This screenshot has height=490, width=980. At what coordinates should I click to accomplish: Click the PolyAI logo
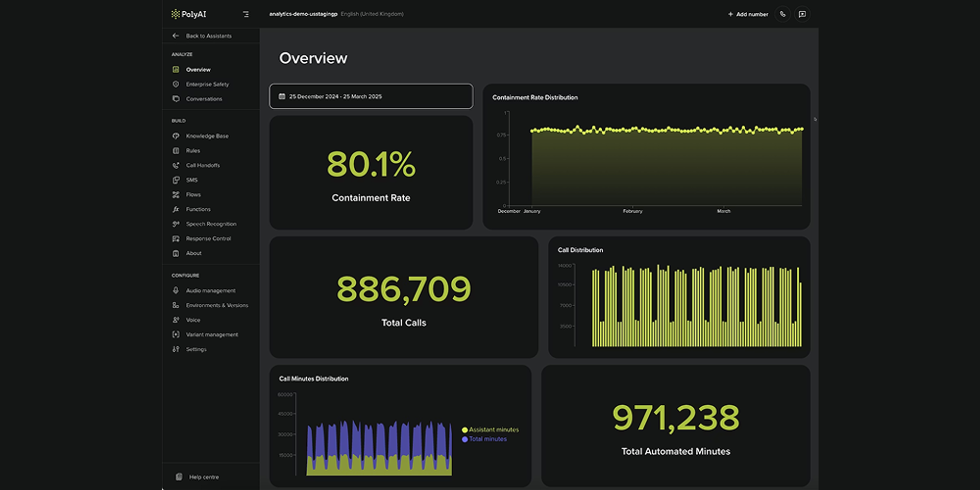[x=189, y=14]
